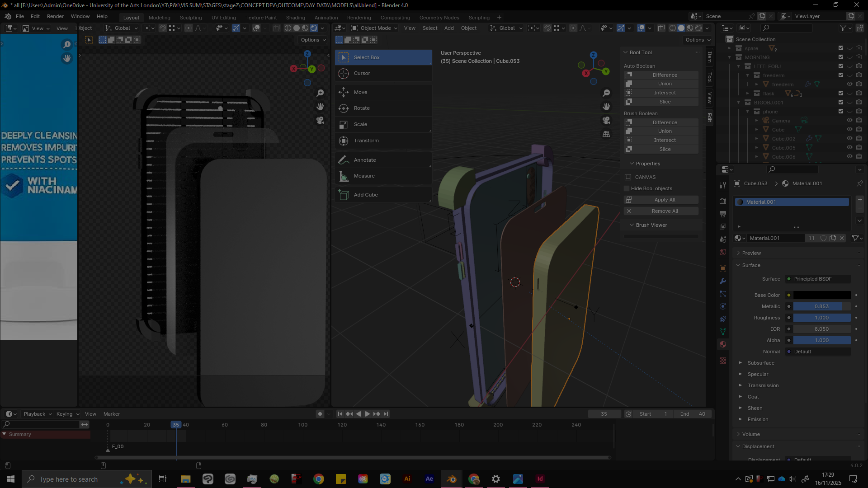
Task: Open the Object Mode dropdown
Action: [375, 28]
